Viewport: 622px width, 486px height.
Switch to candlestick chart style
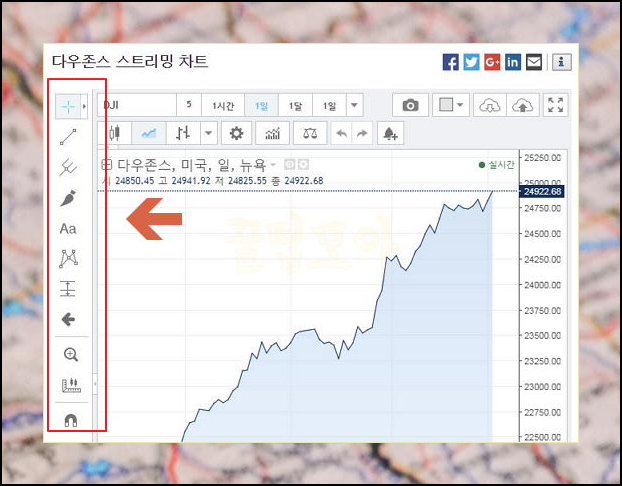point(115,133)
